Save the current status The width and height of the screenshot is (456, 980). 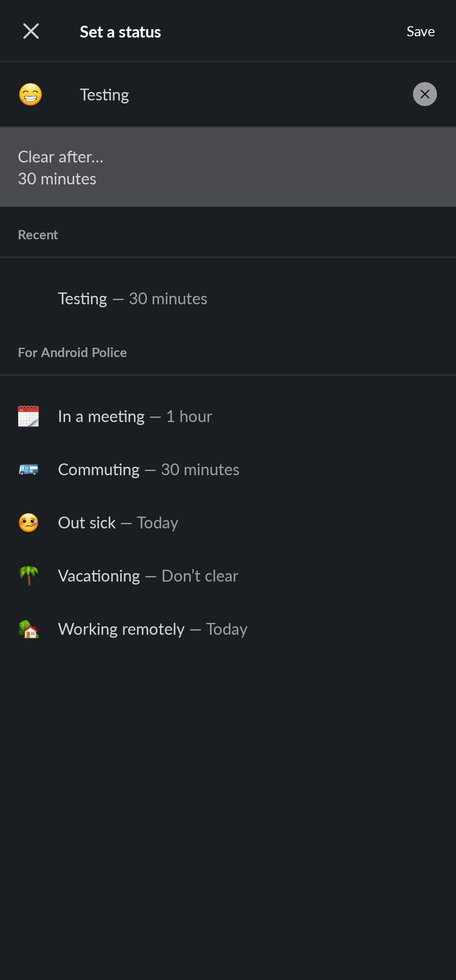point(420,31)
